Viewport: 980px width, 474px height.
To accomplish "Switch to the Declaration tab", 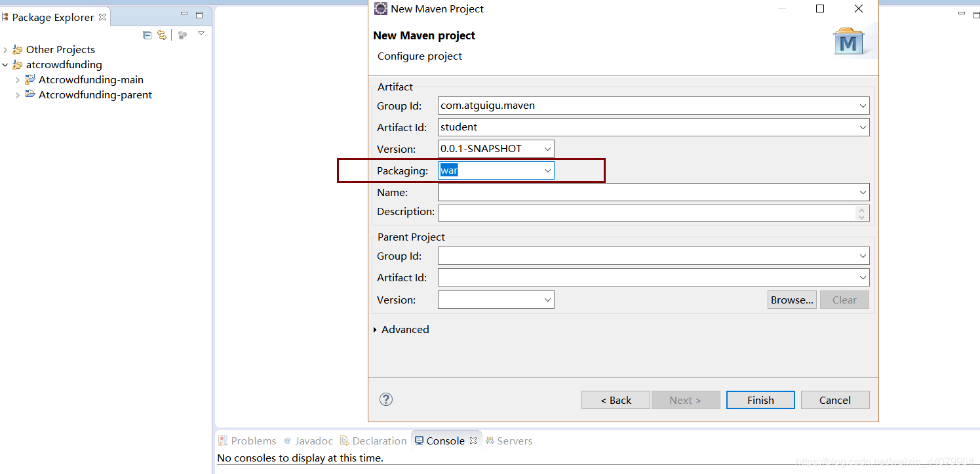I will click(373, 441).
